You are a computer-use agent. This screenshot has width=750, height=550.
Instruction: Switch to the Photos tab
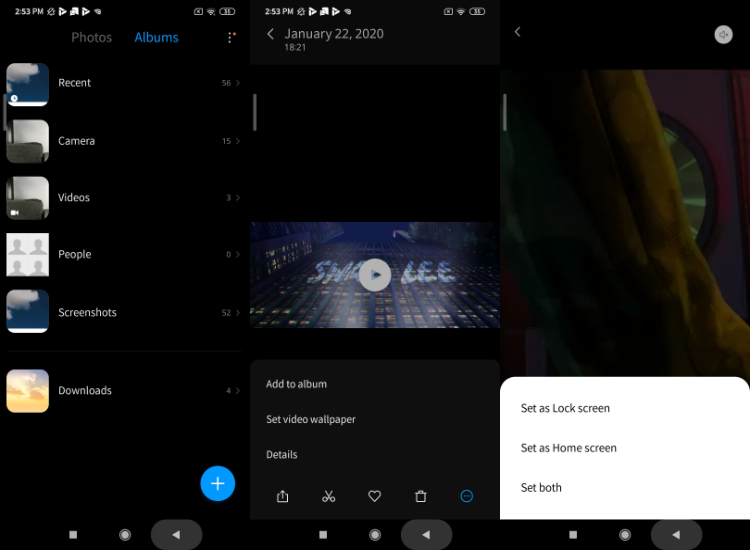91,37
